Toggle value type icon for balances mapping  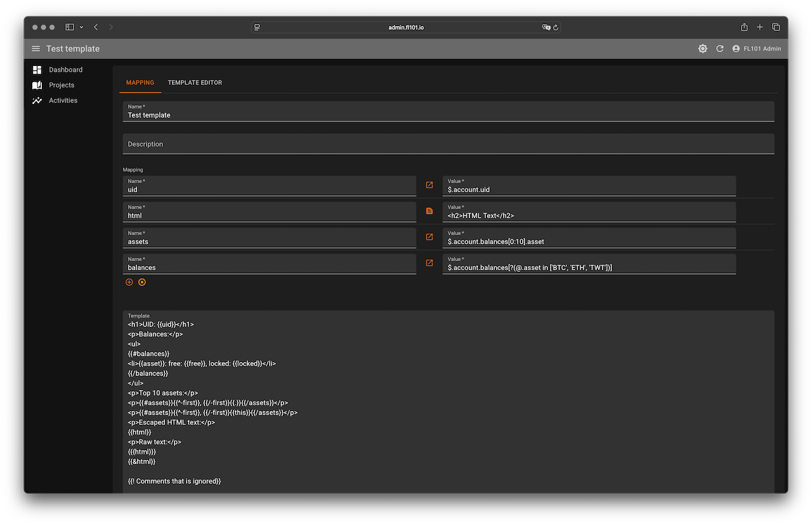(x=429, y=263)
